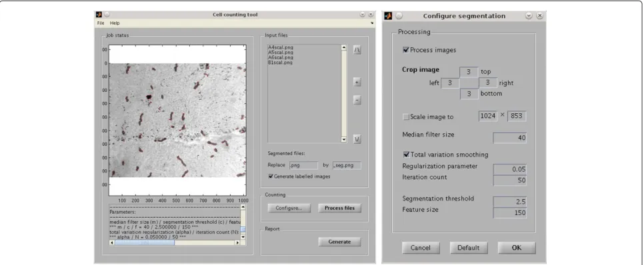Click parameters log scroll right arrow
The height and width of the screenshot is (265, 644).
tap(237, 243)
